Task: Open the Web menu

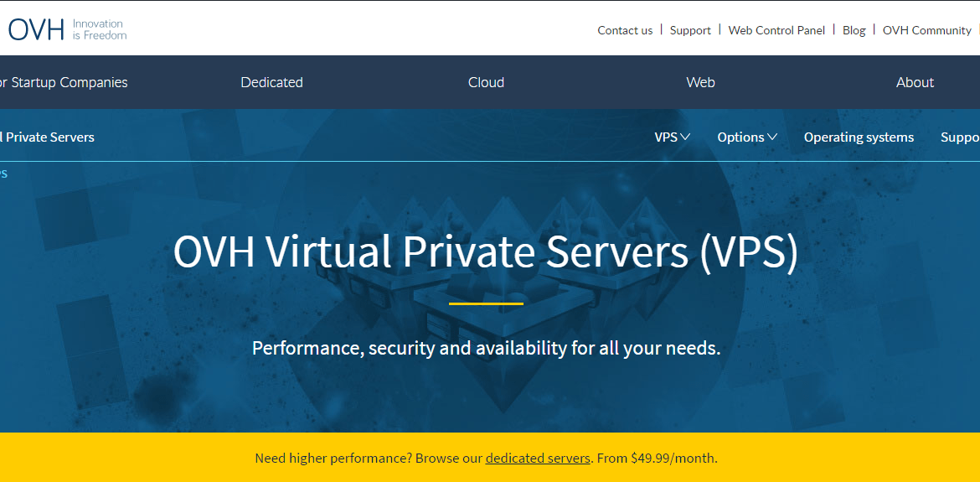Action: coord(700,82)
